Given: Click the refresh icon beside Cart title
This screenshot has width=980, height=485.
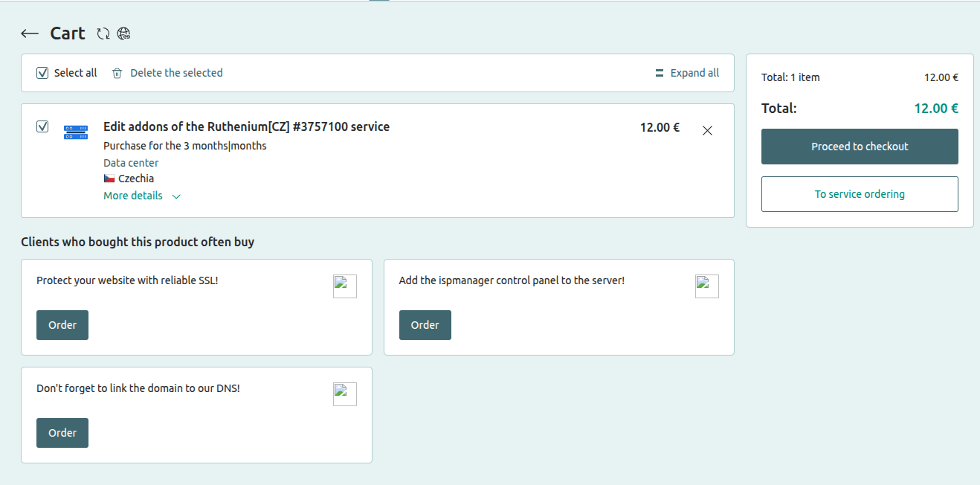Looking at the screenshot, I should (103, 33).
